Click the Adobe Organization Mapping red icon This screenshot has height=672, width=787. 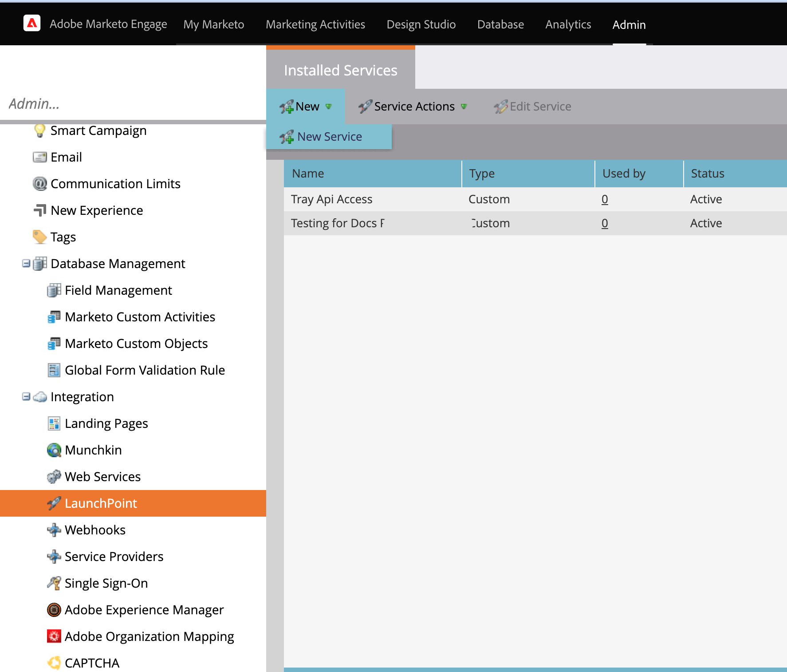54,636
